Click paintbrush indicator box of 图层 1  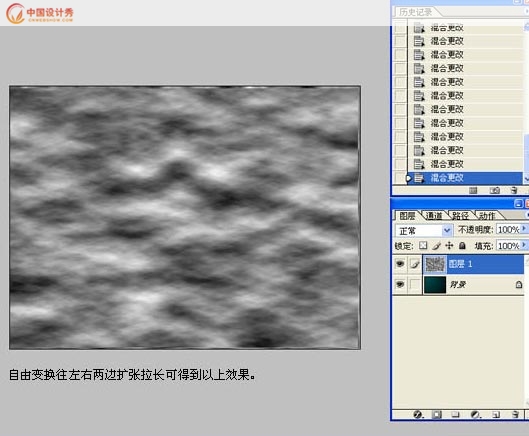[x=414, y=264]
